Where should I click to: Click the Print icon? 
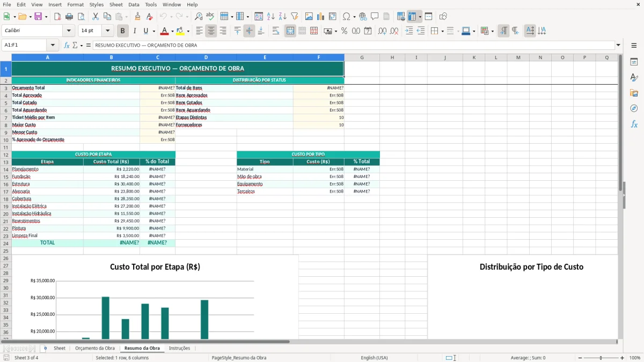[69, 17]
